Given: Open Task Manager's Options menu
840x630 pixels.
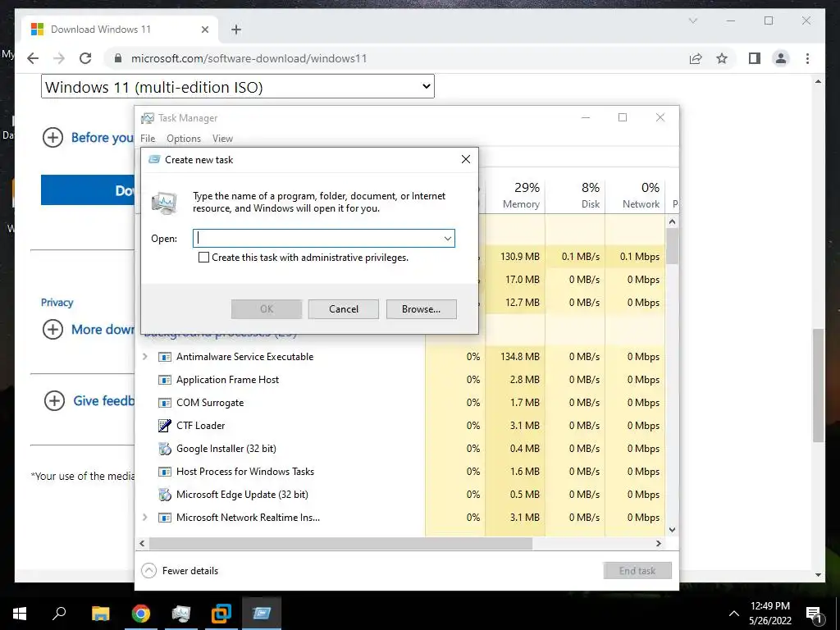Looking at the screenshot, I should (x=184, y=139).
